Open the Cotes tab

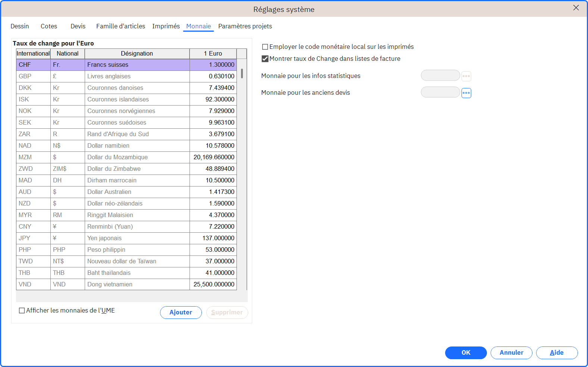[x=49, y=26]
